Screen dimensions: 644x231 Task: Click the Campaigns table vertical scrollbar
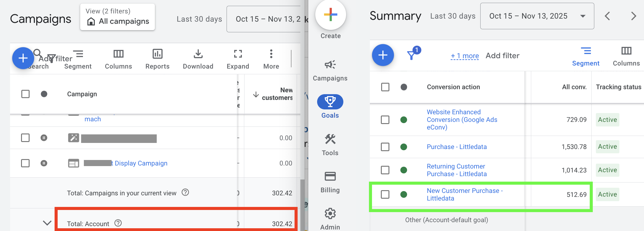[x=302, y=205]
